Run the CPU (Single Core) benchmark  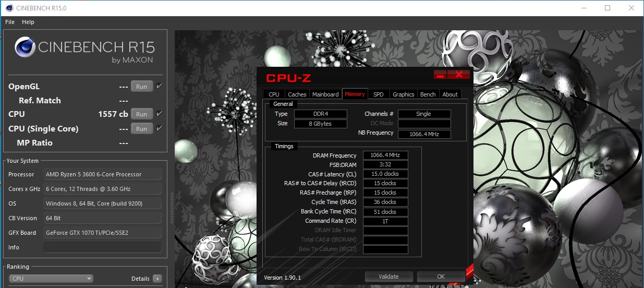[x=142, y=128]
